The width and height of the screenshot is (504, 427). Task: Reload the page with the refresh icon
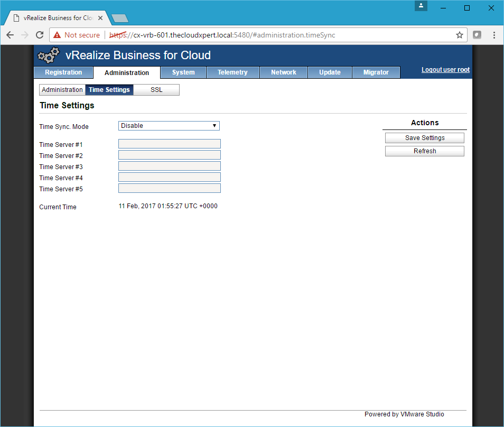39,35
